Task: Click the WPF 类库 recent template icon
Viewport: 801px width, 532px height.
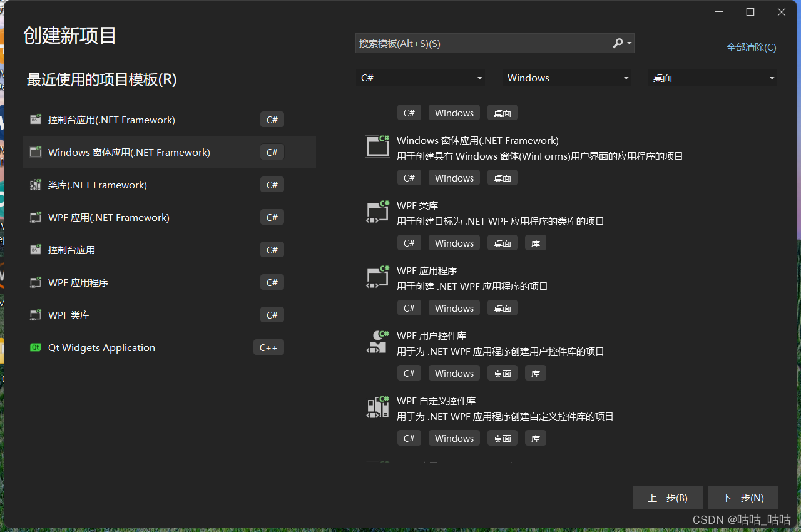Action: [x=36, y=315]
